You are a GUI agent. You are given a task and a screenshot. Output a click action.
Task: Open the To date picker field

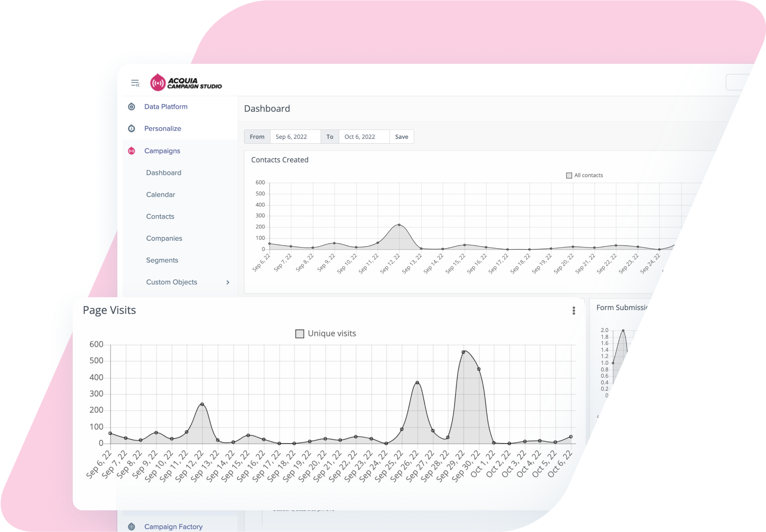click(x=364, y=137)
